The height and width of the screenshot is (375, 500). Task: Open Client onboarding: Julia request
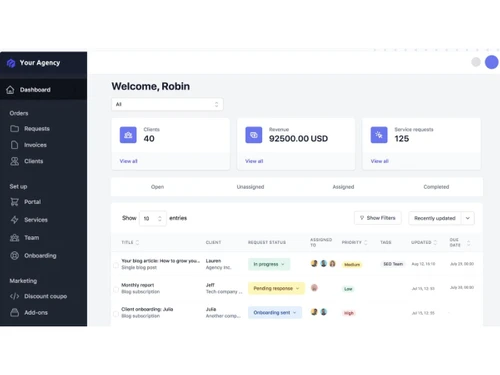[x=147, y=309]
